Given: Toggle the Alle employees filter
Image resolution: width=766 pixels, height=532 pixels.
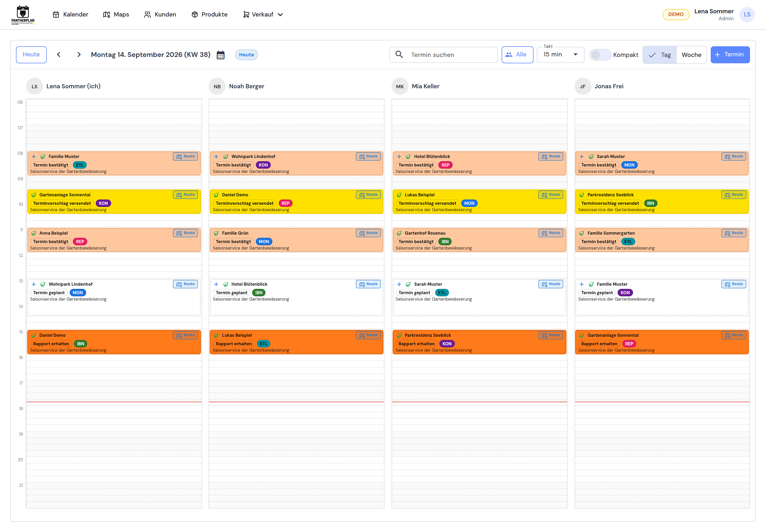Looking at the screenshot, I should coord(517,55).
